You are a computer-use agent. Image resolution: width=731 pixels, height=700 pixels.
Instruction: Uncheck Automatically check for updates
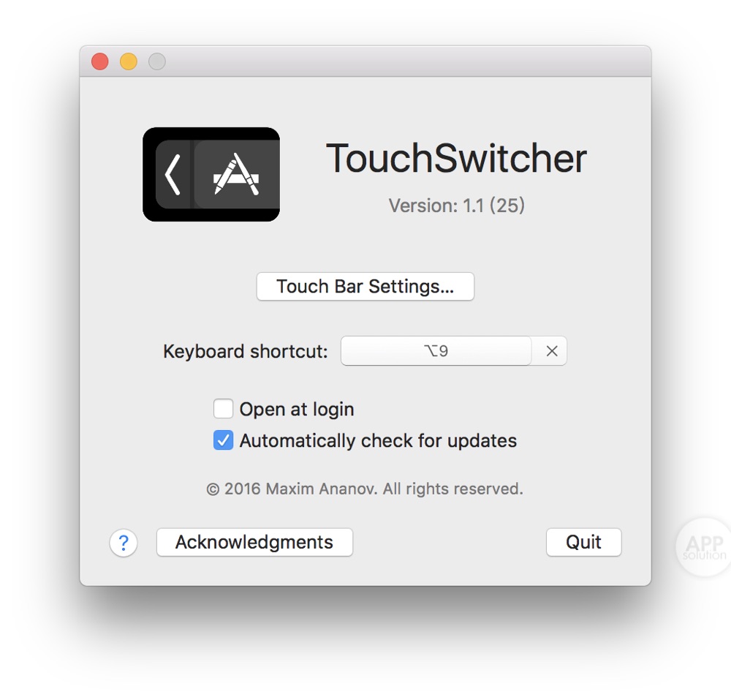click(x=223, y=440)
